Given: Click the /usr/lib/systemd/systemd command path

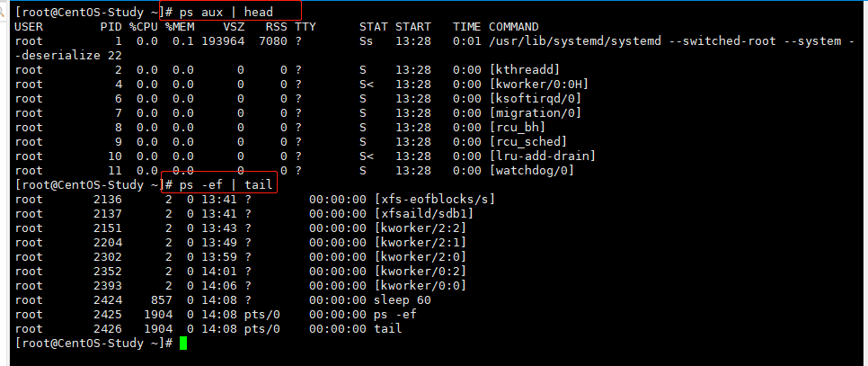Looking at the screenshot, I should [x=575, y=41].
